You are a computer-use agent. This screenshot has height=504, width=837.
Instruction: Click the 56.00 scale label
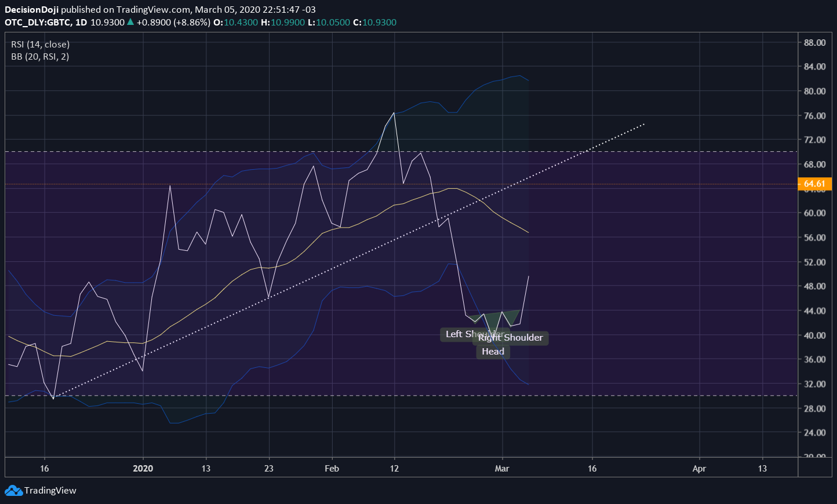click(x=814, y=238)
